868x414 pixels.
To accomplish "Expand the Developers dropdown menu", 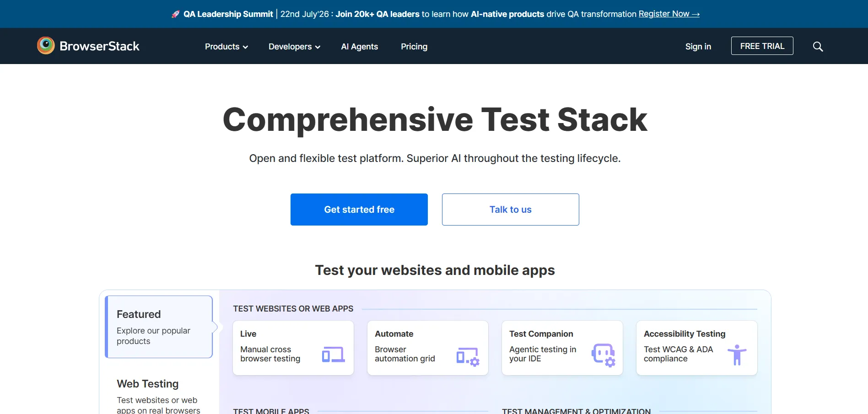I will point(294,47).
